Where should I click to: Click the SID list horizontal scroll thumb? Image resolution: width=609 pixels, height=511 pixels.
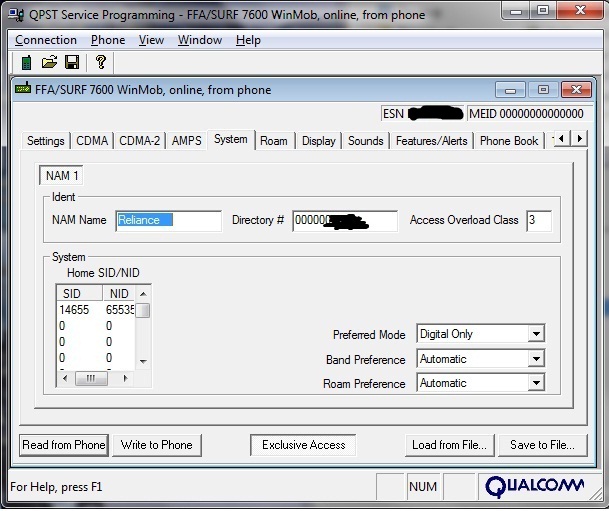point(91,378)
